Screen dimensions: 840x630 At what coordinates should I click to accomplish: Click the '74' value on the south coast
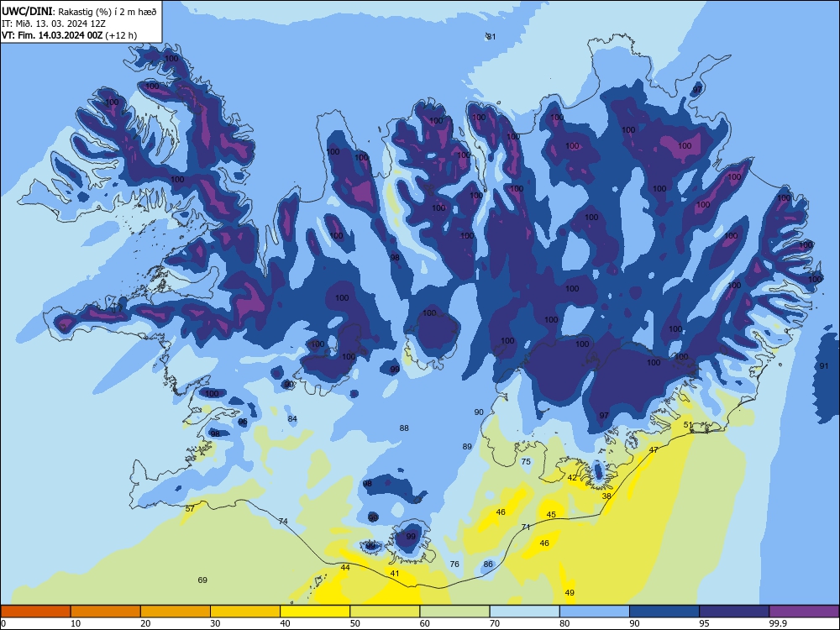point(283,522)
